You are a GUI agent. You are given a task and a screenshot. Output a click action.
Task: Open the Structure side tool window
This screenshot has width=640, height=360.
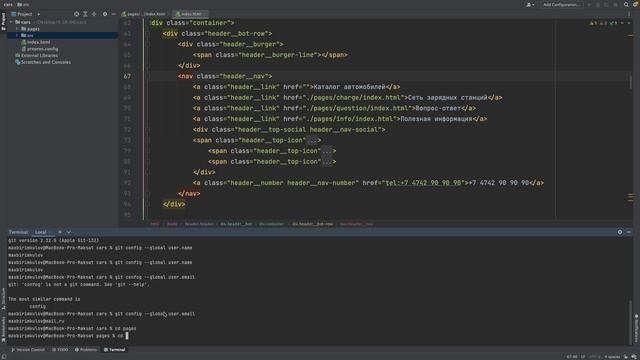[3, 298]
